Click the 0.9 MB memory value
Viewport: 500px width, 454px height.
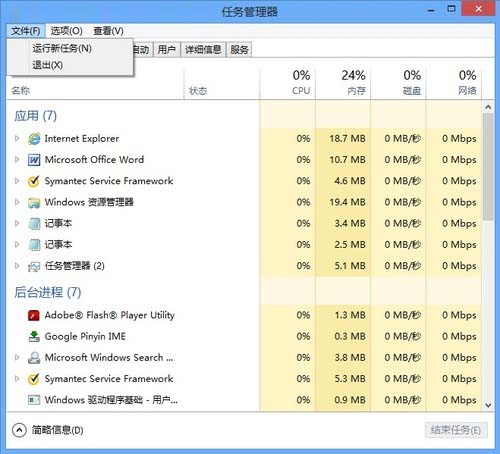click(350, 400)
